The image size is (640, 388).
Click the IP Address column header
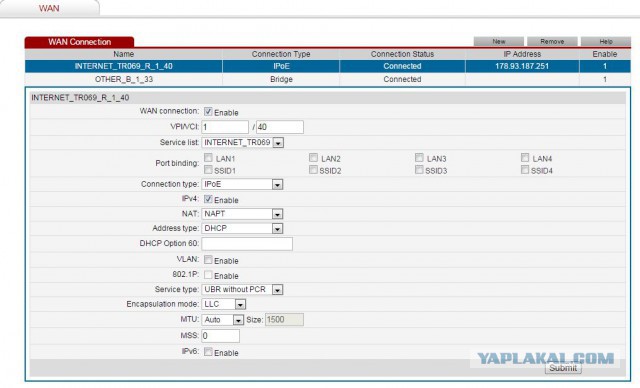tap(522, 54)
